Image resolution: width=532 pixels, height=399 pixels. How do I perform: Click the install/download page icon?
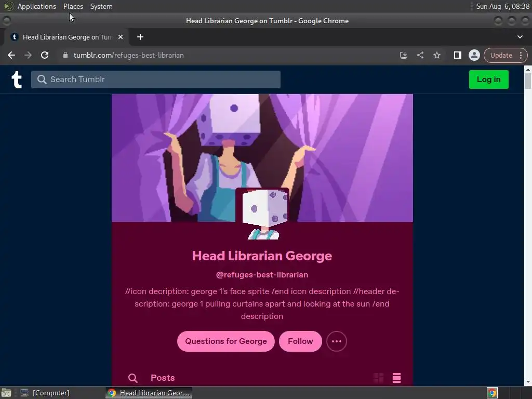(x=403, y=55)
